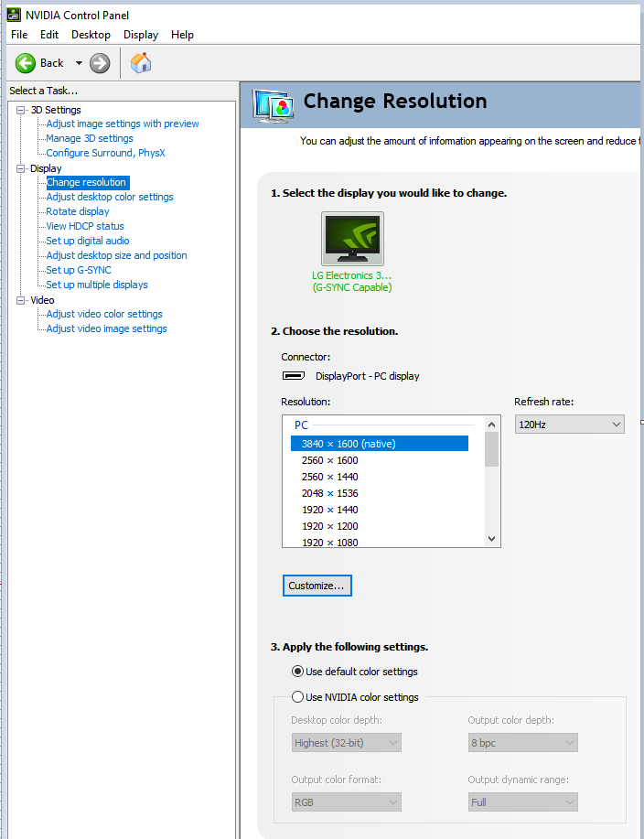Go to the Home page icon

pos(141,62)
